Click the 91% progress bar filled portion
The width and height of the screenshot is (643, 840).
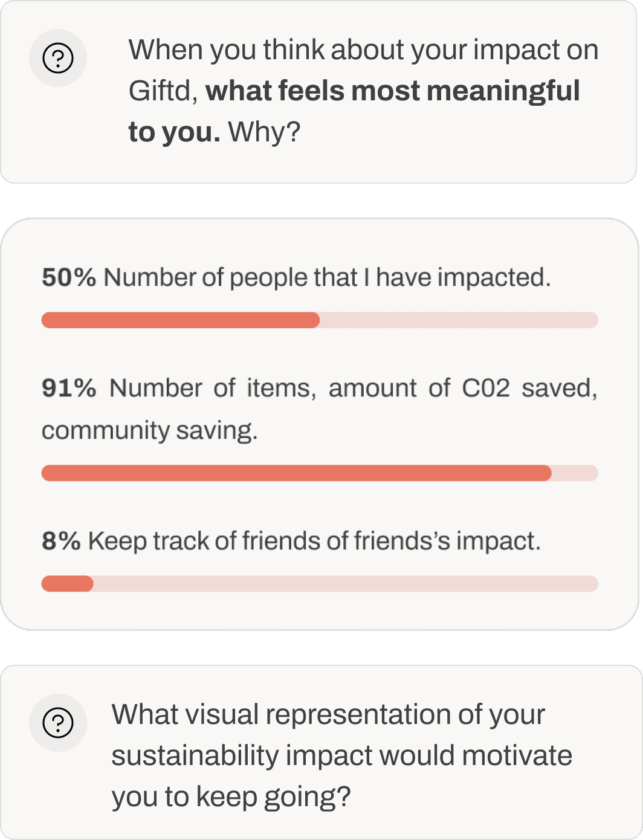point(296,473)
